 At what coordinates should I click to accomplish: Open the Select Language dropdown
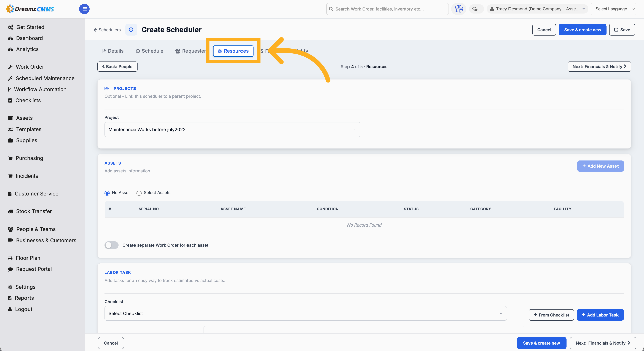(613, 9)
